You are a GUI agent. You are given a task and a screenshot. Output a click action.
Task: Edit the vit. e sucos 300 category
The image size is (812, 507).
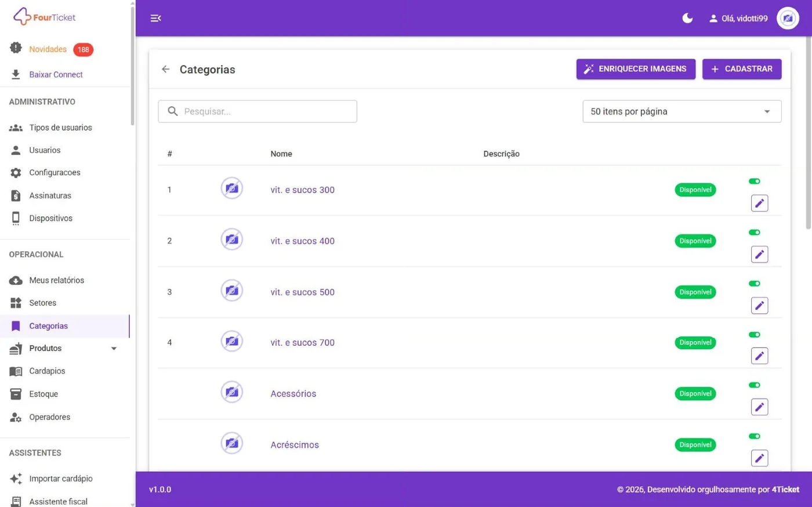coord(759,203)
